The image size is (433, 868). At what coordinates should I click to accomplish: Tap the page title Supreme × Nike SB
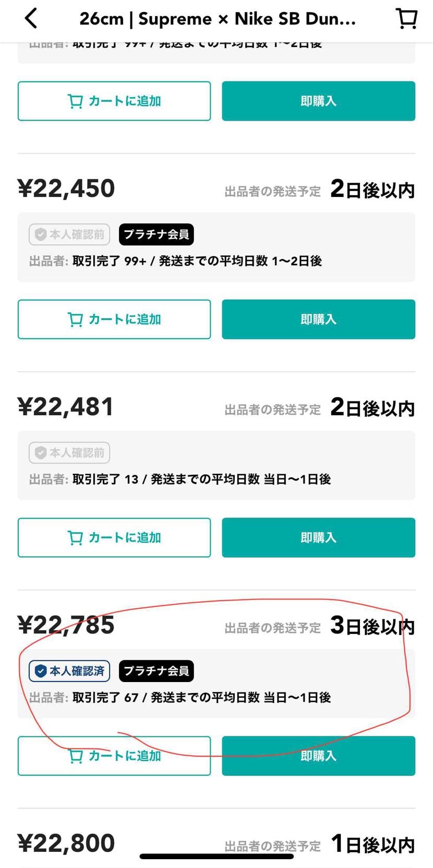pos(218,19)
